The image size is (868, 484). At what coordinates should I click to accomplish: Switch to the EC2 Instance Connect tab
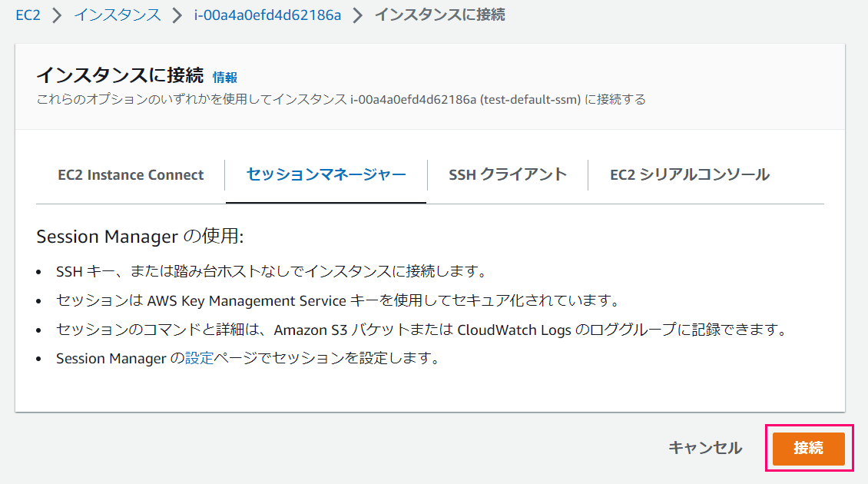[x=131, y=175]
